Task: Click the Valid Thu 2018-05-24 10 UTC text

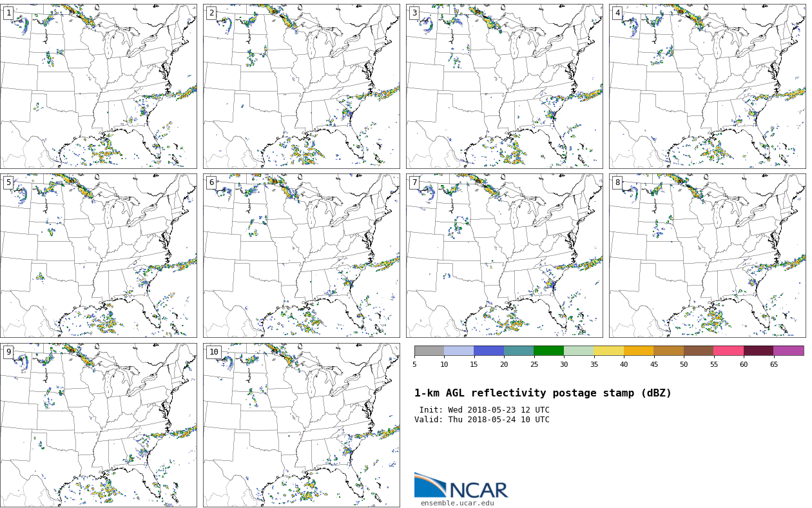Action: [482, 420]
